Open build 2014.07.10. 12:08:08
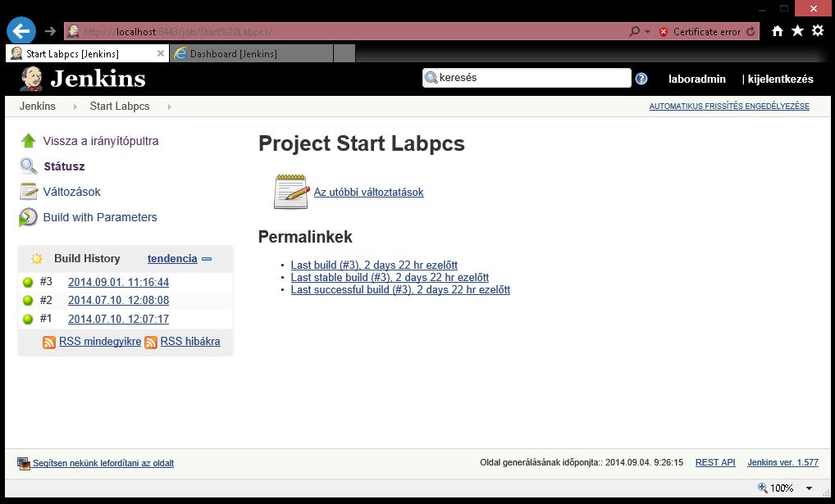 118,300
